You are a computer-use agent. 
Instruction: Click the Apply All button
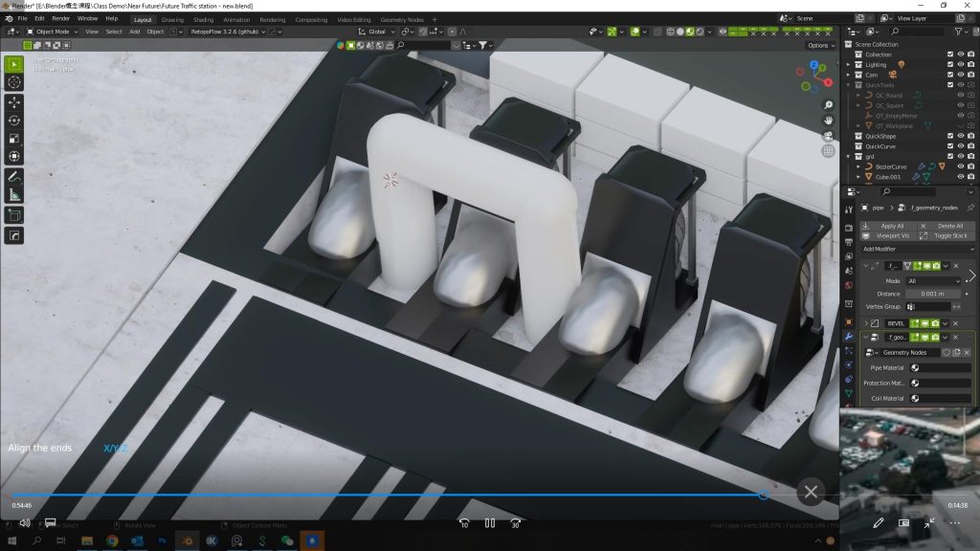point(889,226)
